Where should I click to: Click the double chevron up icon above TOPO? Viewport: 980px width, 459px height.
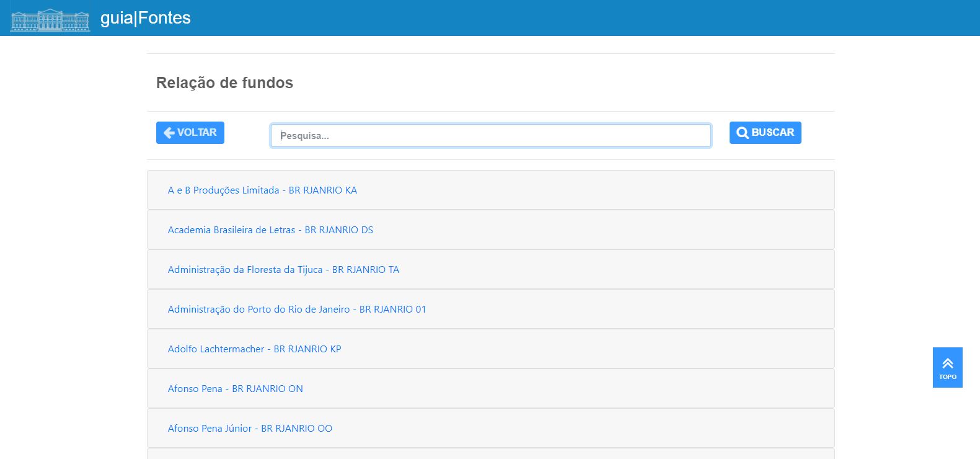(x=947, y=363)
